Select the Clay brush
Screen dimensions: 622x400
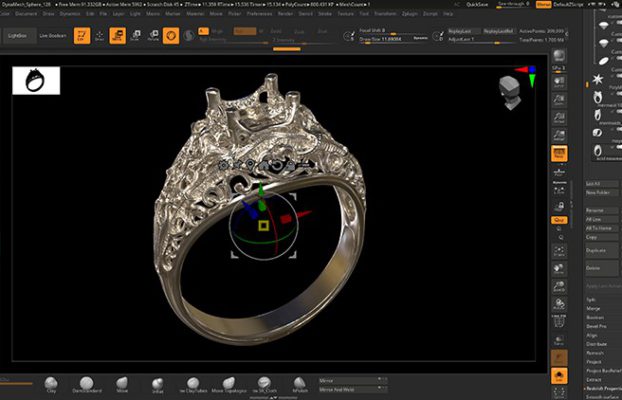50,384
